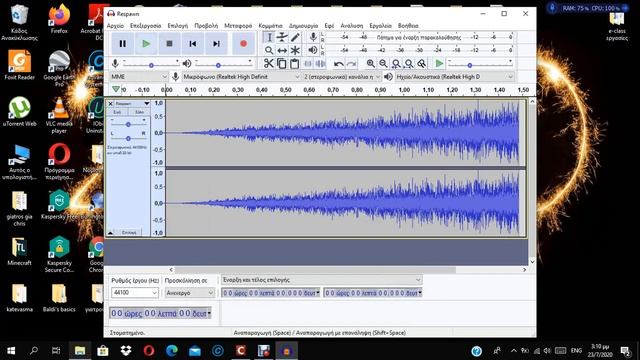640x360 pixels.
Task: Click the Respawn track pan slider
Action: pos(128,138)
